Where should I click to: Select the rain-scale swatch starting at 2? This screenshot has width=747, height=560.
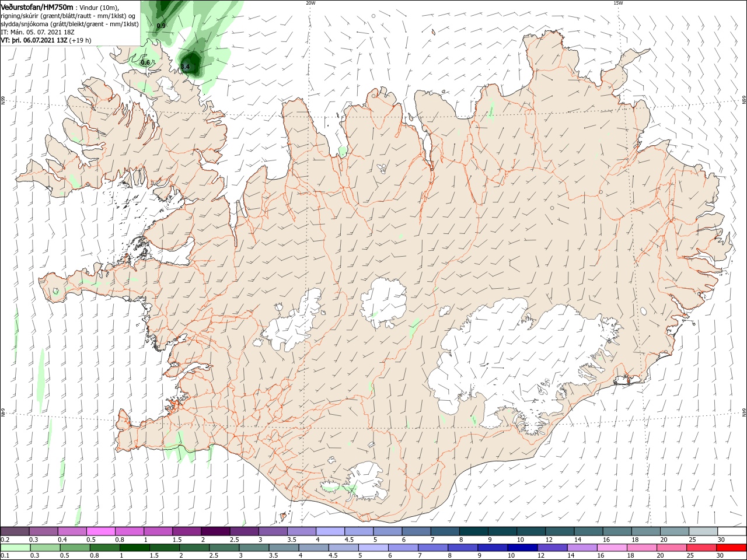tap(194, 548)
